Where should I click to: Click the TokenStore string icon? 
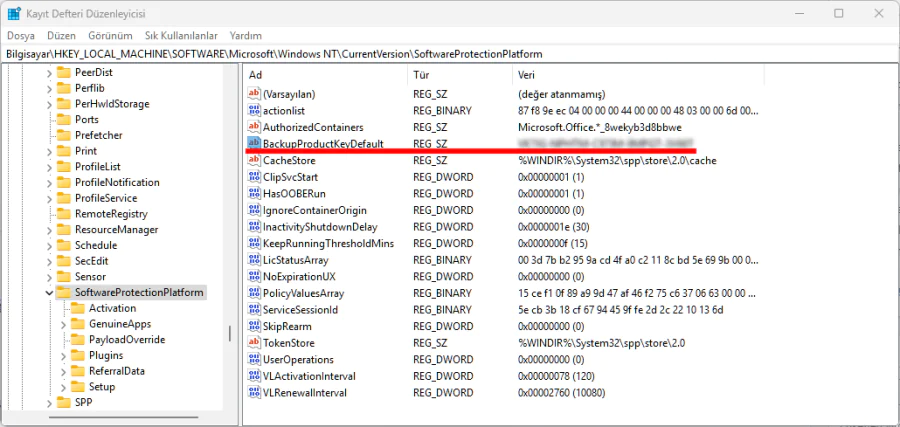254,343
